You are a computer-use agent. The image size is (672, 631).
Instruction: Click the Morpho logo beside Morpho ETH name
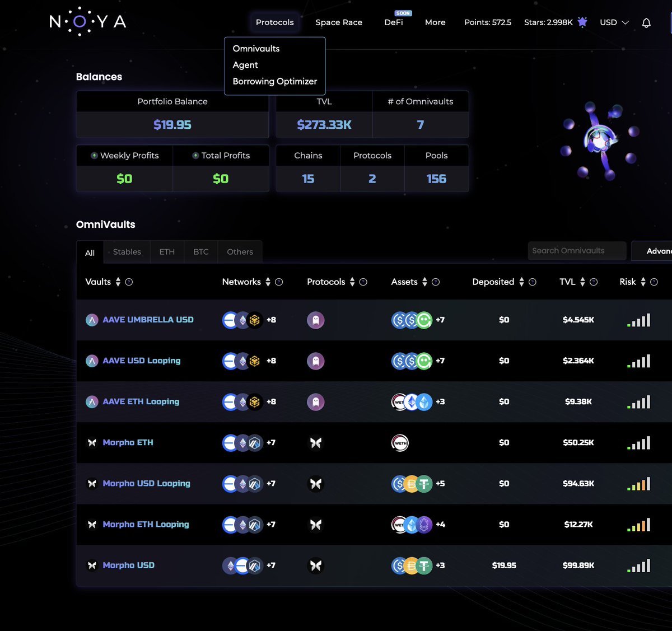[x=92, y=443]
